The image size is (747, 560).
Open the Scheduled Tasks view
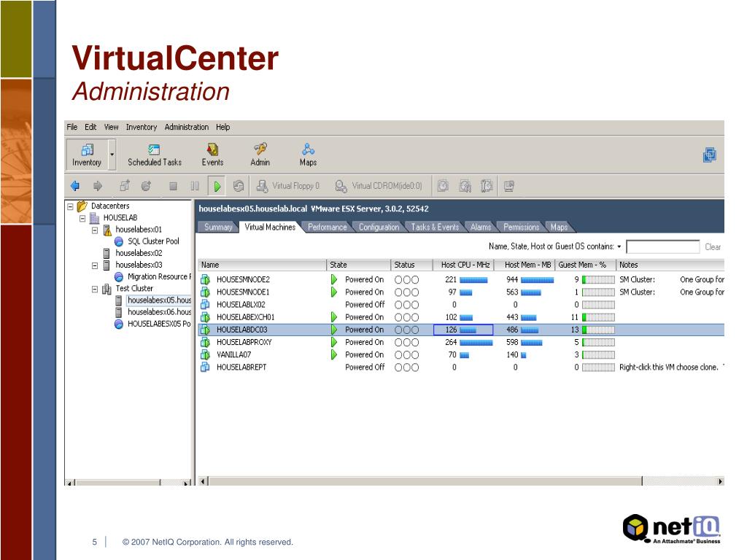[x=155, y=155]
